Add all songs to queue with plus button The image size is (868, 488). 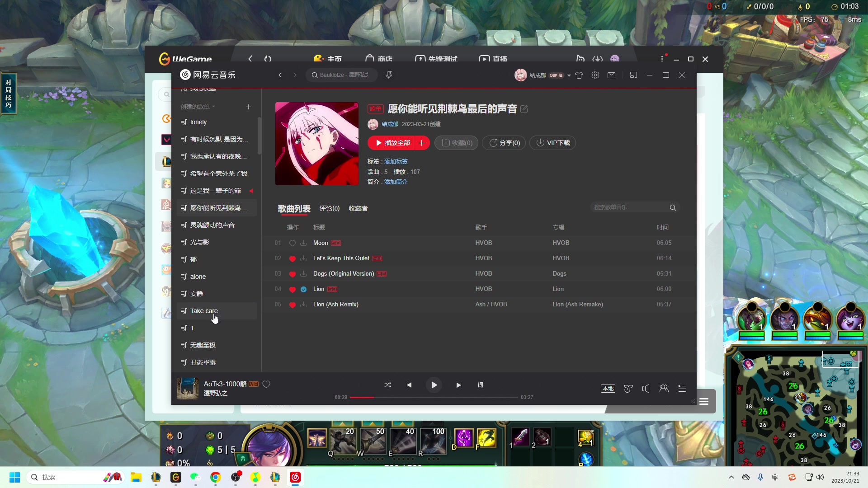point(422,143)
